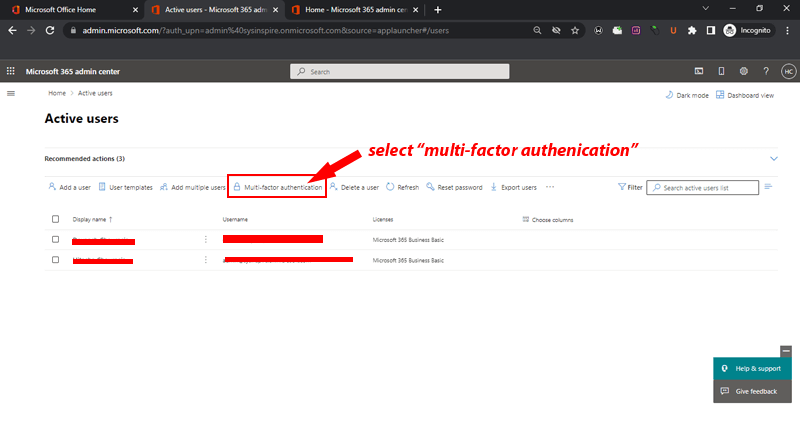Click Reset password
800x426 pixels.
[x=454, y=187]
